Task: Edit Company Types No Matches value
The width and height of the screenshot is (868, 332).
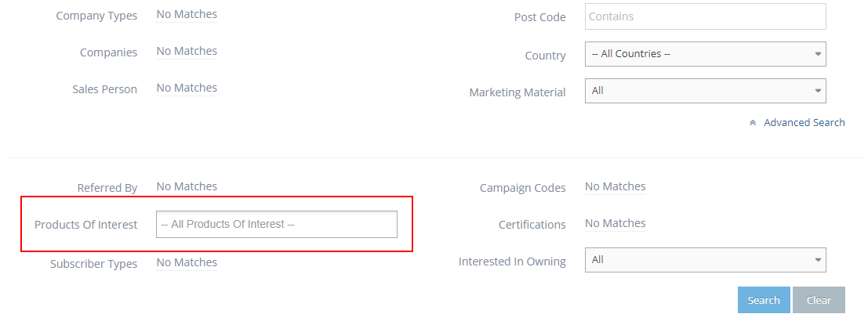Action: (x=187, y=14)
